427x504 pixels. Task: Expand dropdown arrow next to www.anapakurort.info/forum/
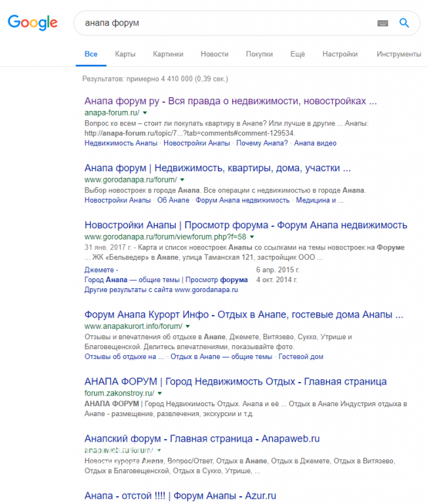point(188,326)
